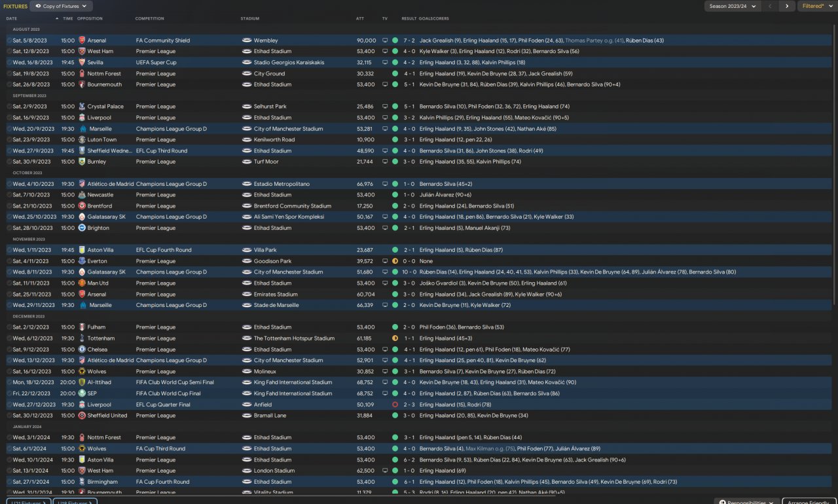
Task: Sort by the ATT attendance column header
Action: point(360,18)
